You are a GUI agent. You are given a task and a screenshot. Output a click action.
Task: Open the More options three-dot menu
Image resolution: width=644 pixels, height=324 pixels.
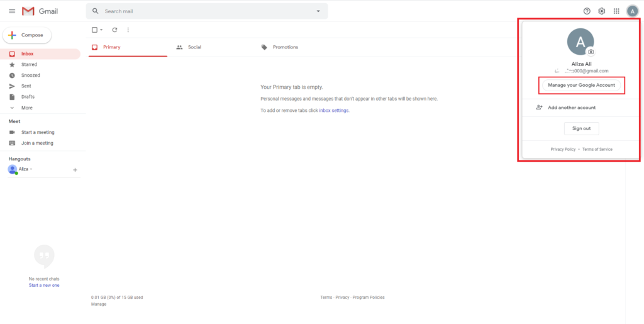point(128,30)
